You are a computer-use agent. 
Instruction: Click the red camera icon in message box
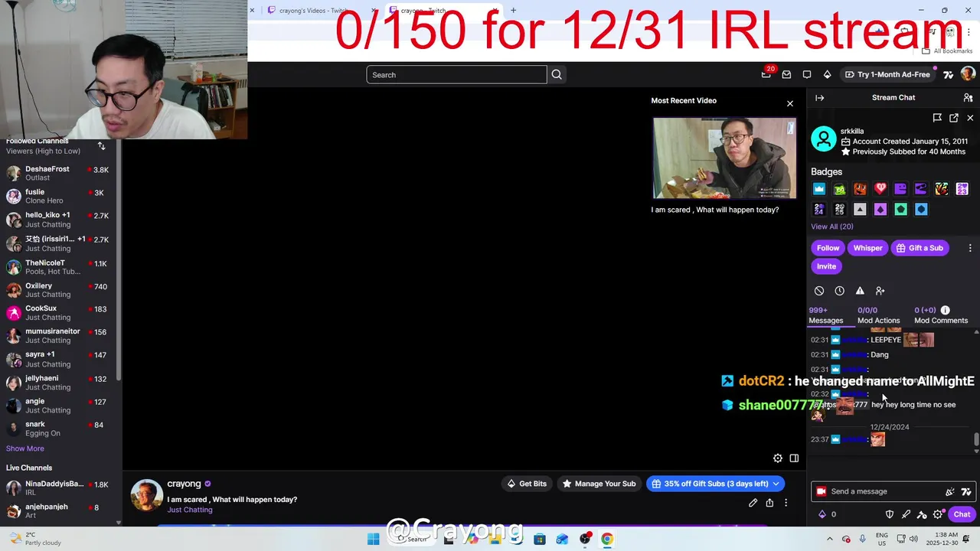[x=822, y=491]
